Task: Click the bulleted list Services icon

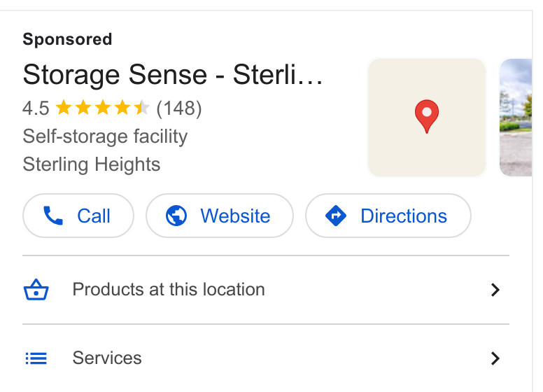Action: point(36,358)
